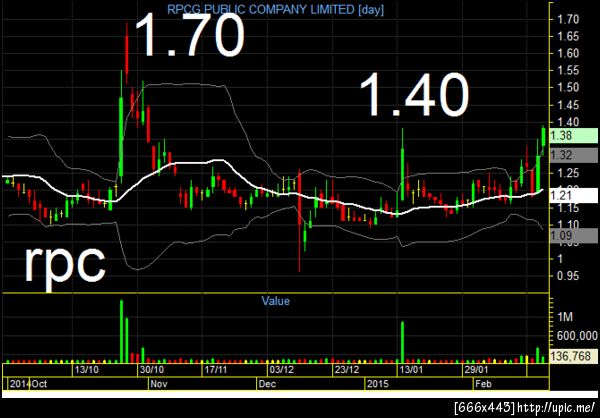Select the 0.95 price axis label

pyautogui.click(x=567, y=276)
